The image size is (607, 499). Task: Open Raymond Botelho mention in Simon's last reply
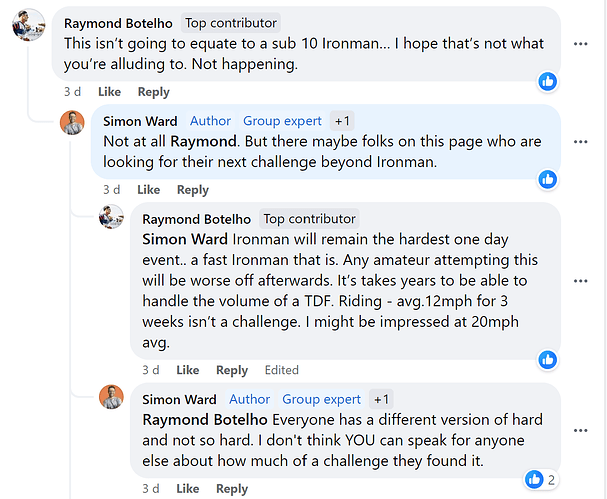click(205, 420)
